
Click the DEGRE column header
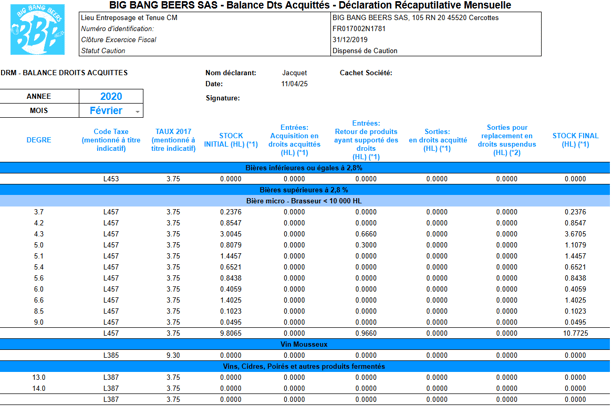(x=39, y=140)
